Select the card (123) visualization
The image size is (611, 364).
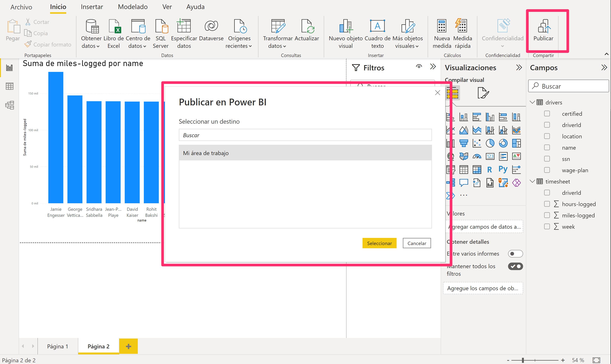tap(490, 156)
